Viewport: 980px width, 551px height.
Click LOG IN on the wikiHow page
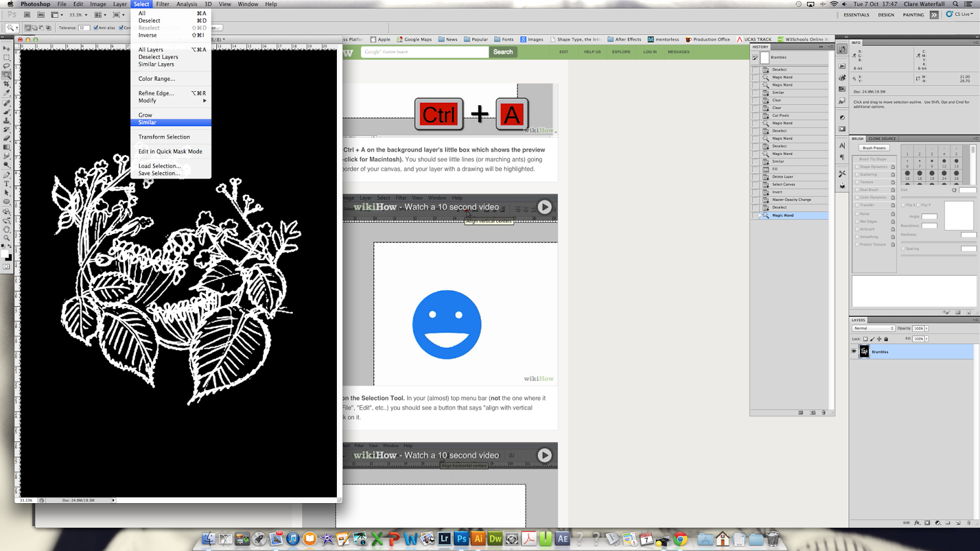[650, 52]
